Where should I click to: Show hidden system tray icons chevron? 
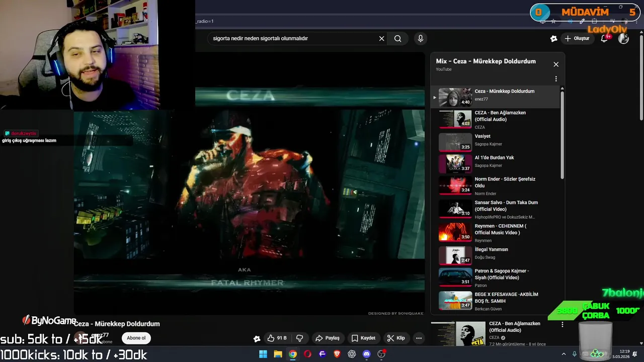[563, 354]
